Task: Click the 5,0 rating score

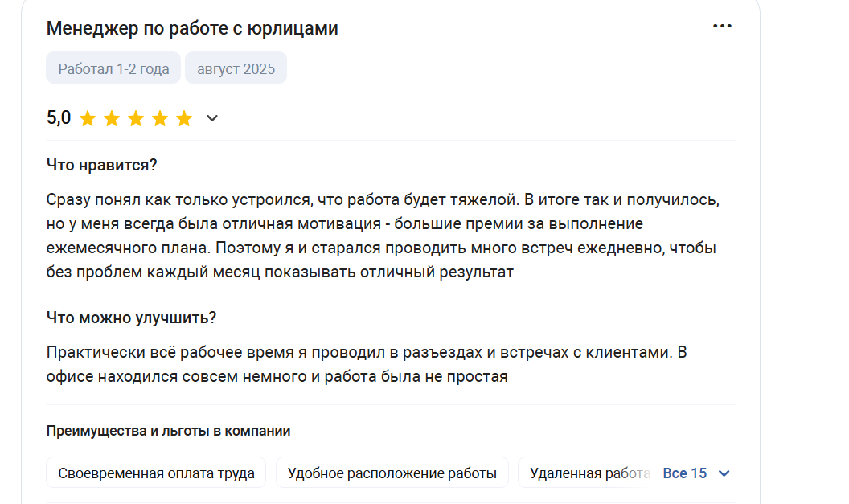Action: click(59, 117)
